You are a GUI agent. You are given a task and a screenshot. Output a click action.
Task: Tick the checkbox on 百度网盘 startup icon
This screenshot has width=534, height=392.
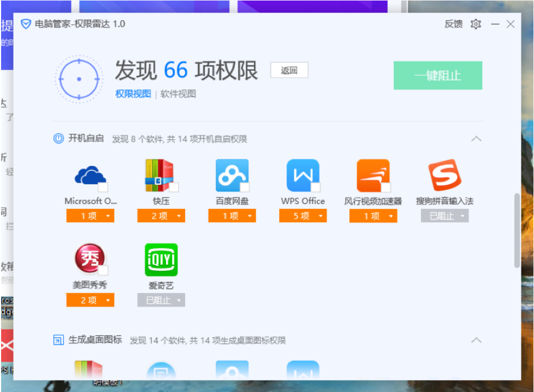245,187
